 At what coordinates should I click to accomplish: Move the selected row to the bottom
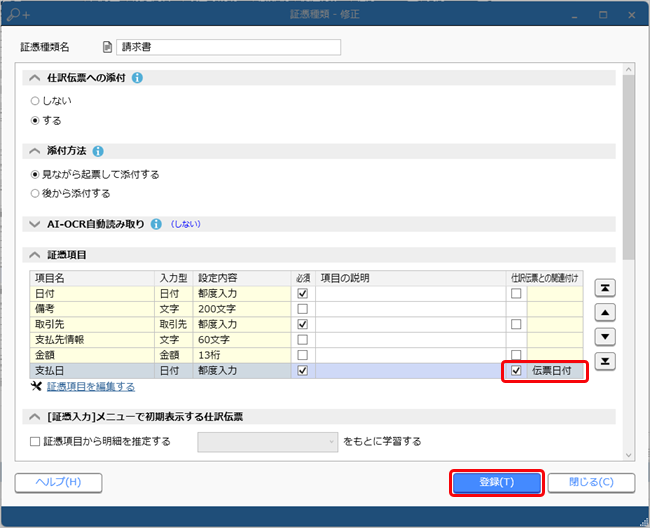click(x=605, y=361)
